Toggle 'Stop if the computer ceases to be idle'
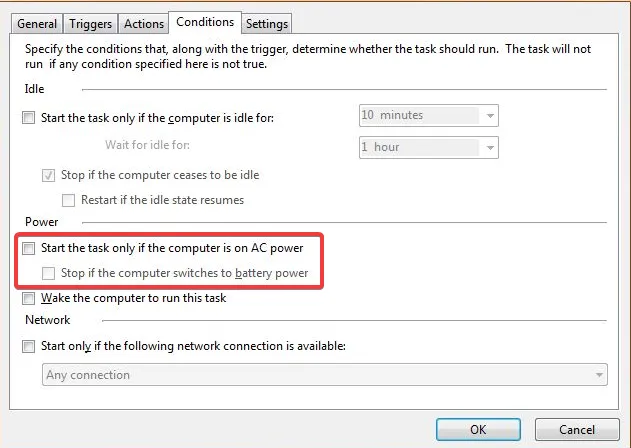Screen dimensions: 631x448 point(48,175)
